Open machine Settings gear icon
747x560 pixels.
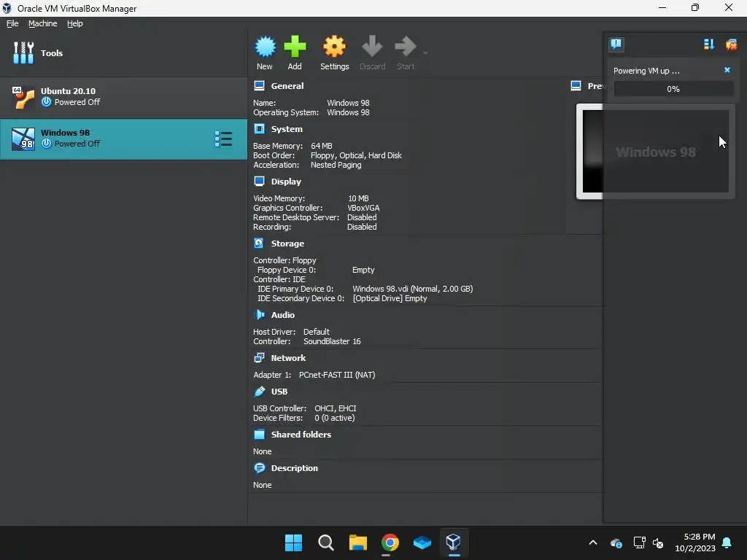(x=334, y=47)
